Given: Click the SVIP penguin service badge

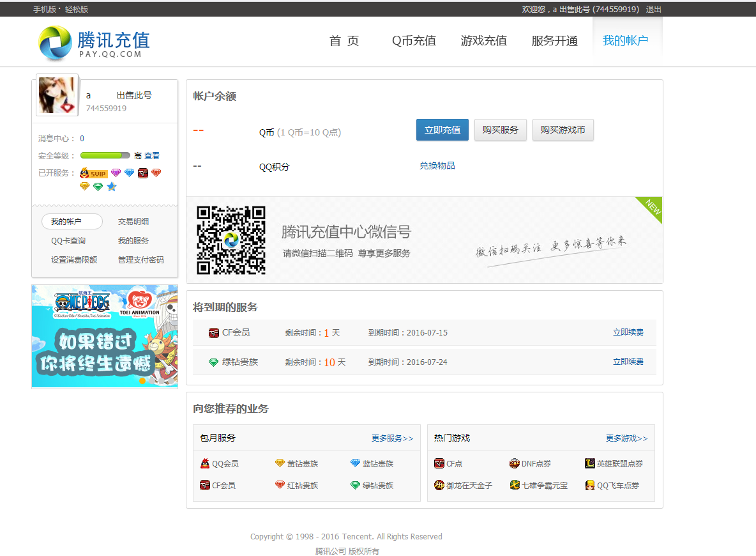Looking at the screenshot, I should coord(93,173).
